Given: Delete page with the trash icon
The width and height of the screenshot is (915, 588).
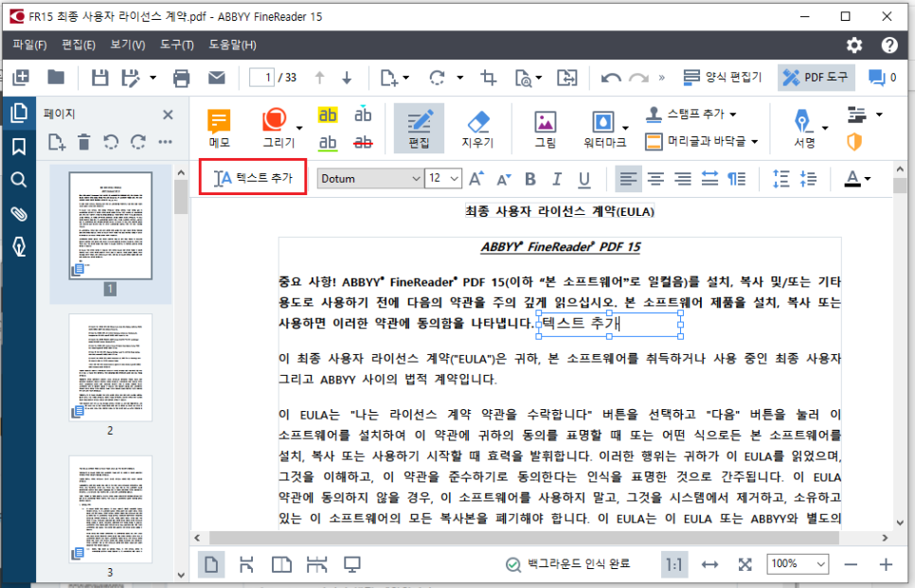Looking at the screenshot, I should pyautogui.click(x=84, y=142).
